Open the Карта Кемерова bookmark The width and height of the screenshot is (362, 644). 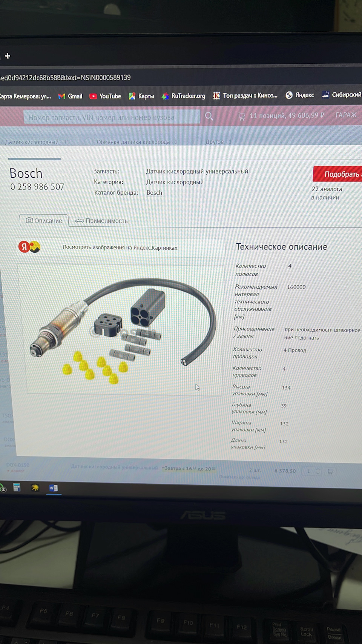coord(25,96)
